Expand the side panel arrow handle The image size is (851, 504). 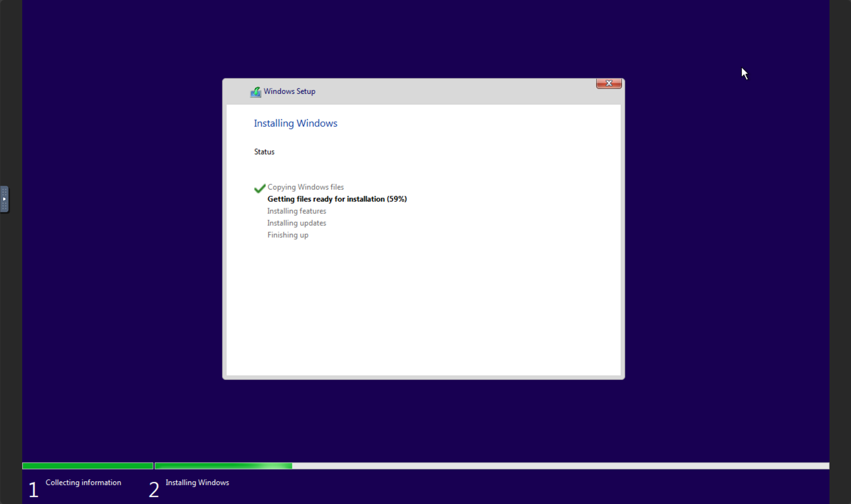[4, 199]
